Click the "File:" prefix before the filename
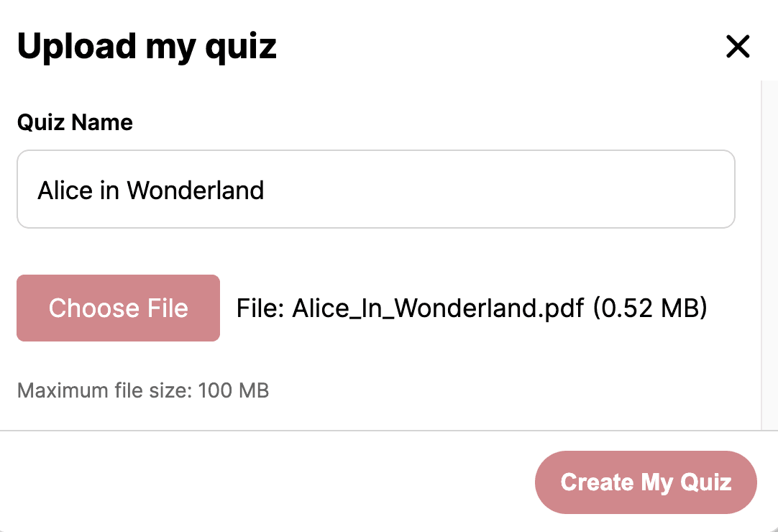The height and width of the screenshot is (532, 778). click(x=260, y=308)
